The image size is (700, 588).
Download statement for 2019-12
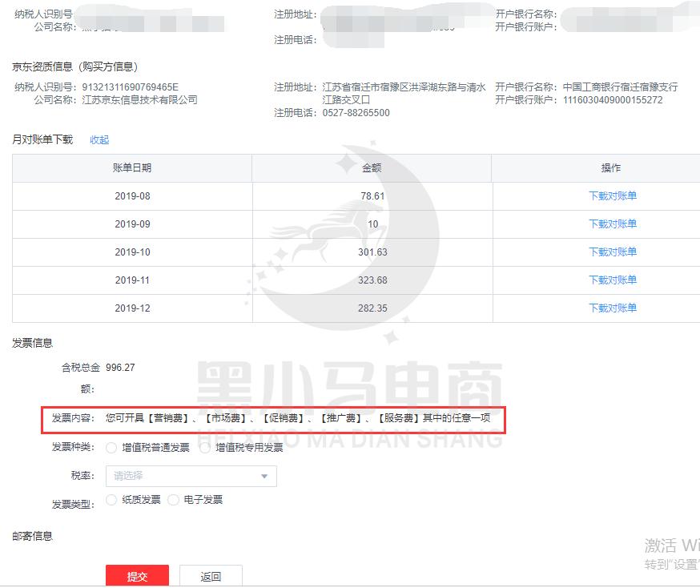pyautogui.click(x=611, y=308)
